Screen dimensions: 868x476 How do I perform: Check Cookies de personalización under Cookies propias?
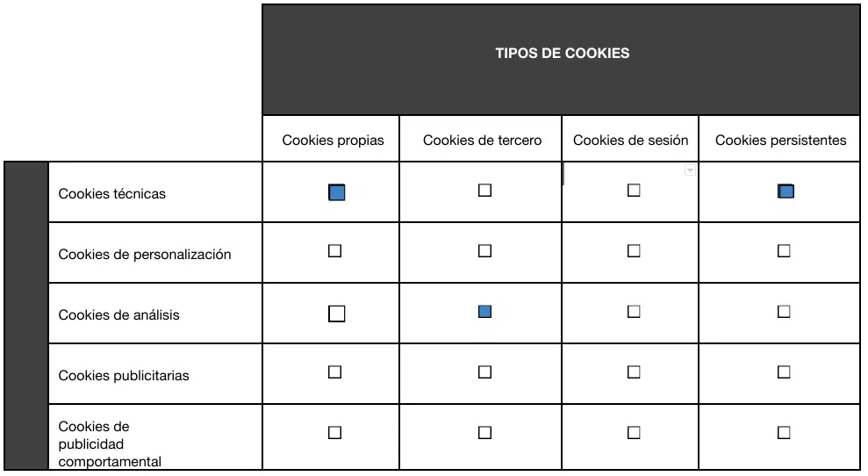pos(334,251)
